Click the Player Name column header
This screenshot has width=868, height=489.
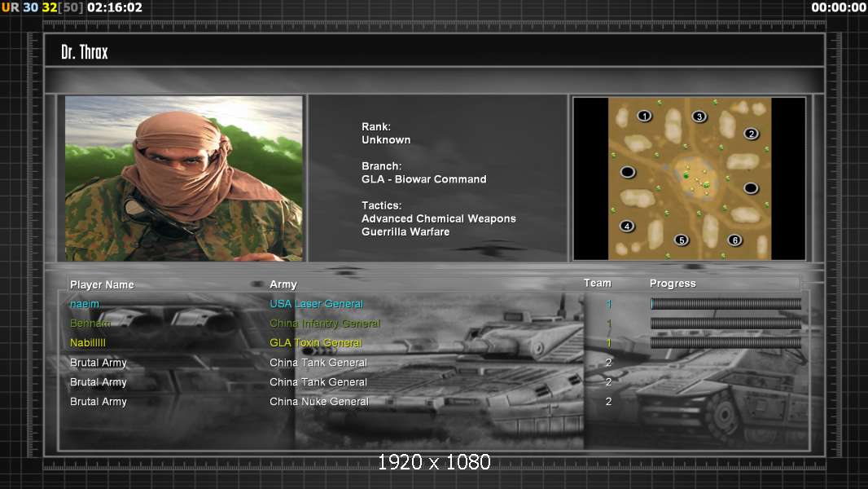(102, 284)
